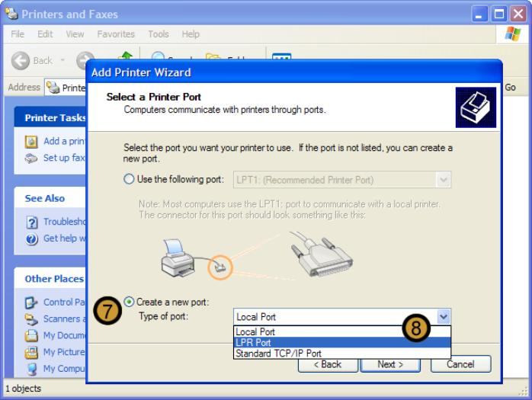The image size is (532, 400).
Task: Click the Next button in the wizard
Action: 390,364
